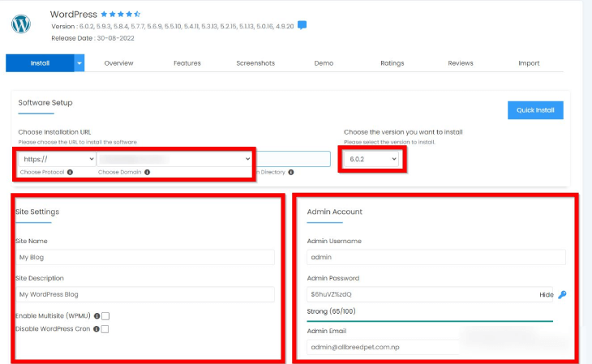Click the WordPress version list text

tap(173, 27)
